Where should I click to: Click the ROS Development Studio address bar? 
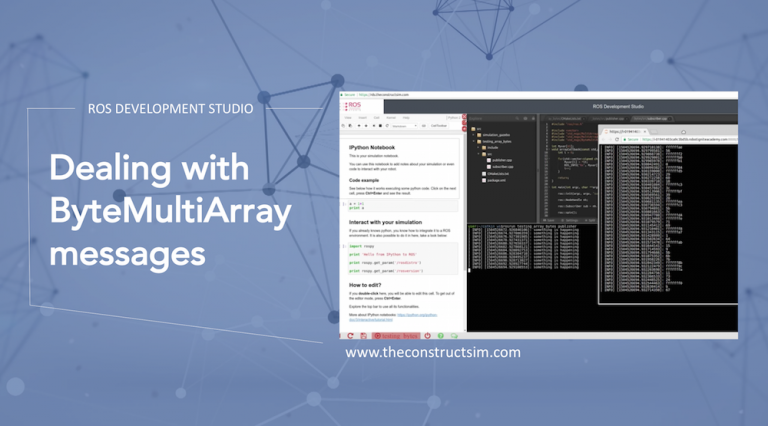pos(539,95)
